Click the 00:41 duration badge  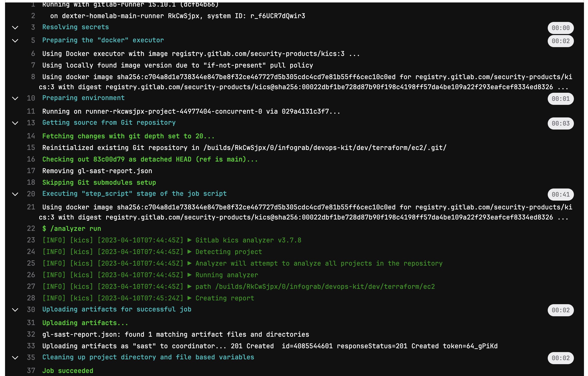[x=560, y=194]
